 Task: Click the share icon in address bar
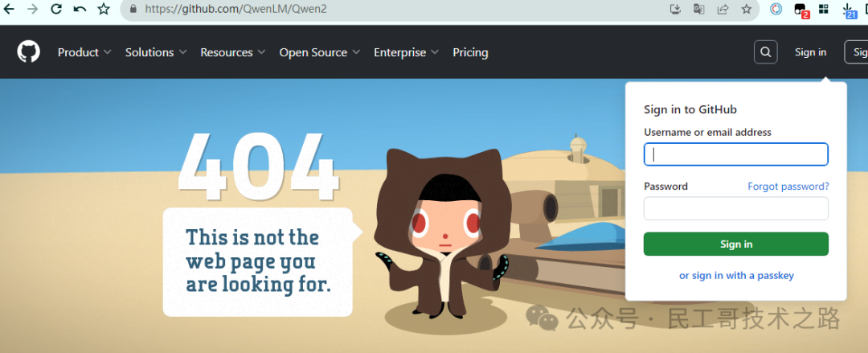tap(723, 9)
